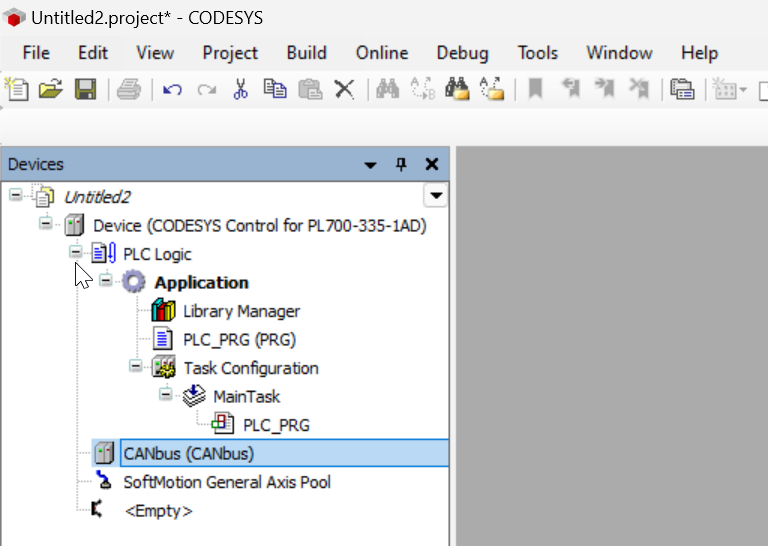Go to previous bookmark icon
Screen dimensions: 768x546
(571, 90)
